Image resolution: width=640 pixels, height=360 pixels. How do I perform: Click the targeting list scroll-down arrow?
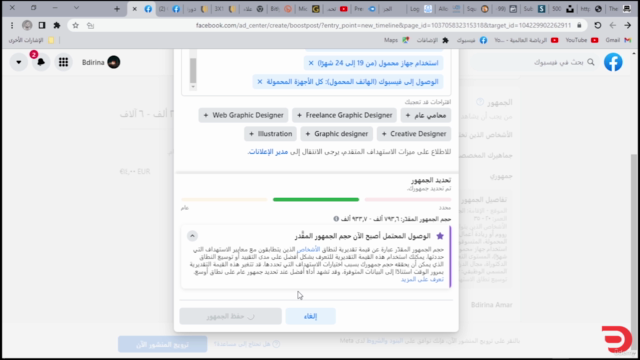point(193,87)
